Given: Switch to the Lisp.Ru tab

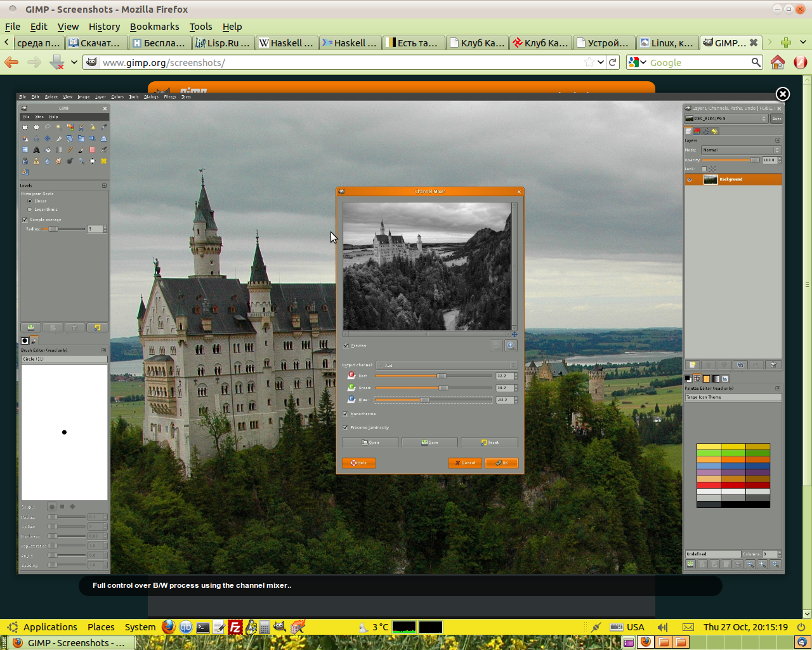Looking at the screenshot, I should (x=223, y=43).
